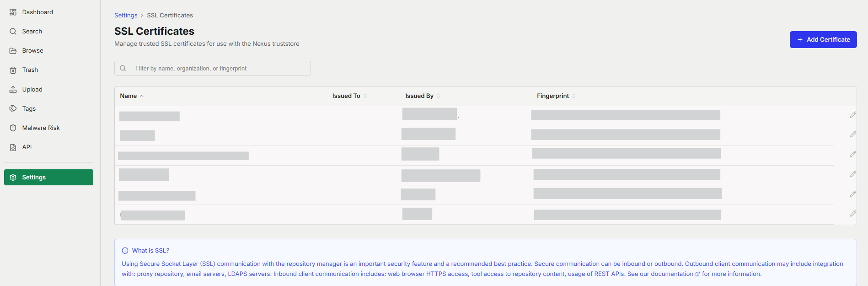Click the Malware Risk shield icon
Viewport: 868px width, 286px height.
[13, 128]
